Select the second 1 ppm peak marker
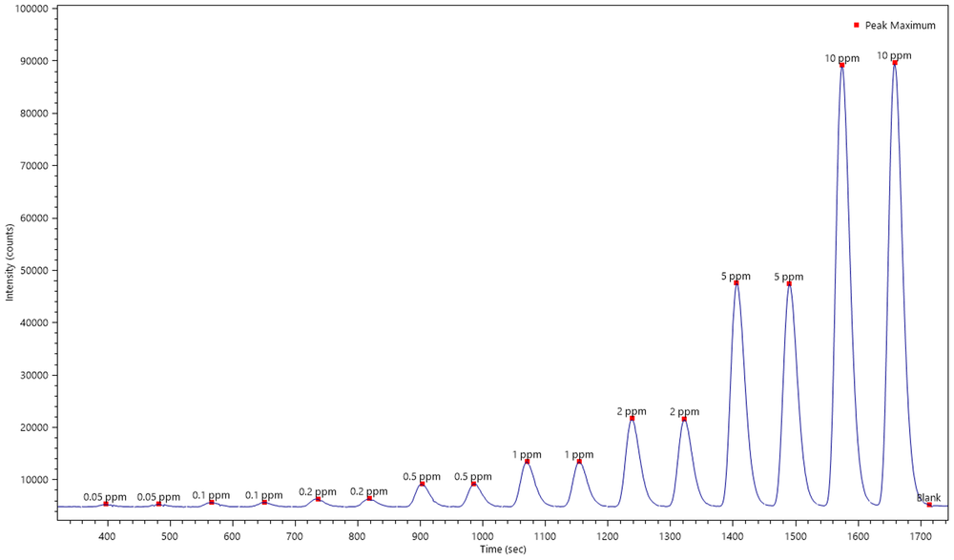 (579, 461)
